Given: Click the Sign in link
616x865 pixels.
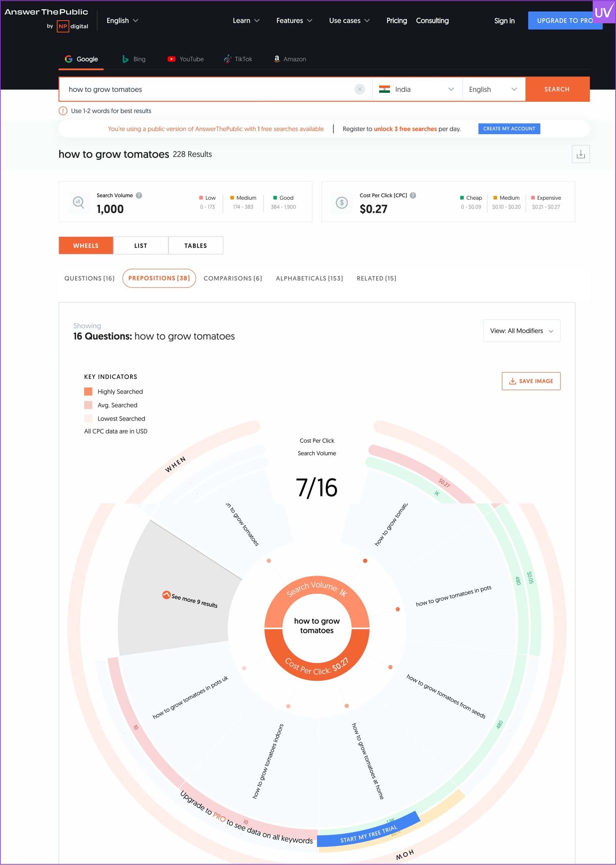Looking at the screenshot, I should pos(504,21).
